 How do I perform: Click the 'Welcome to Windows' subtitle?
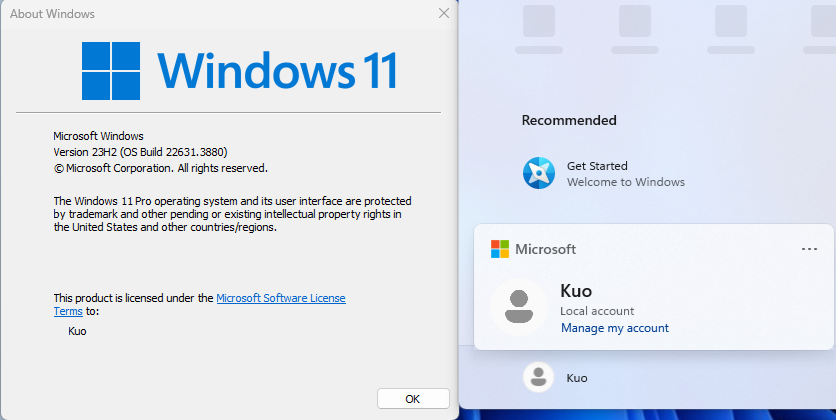pyautogui.click(x=626, y=182)
